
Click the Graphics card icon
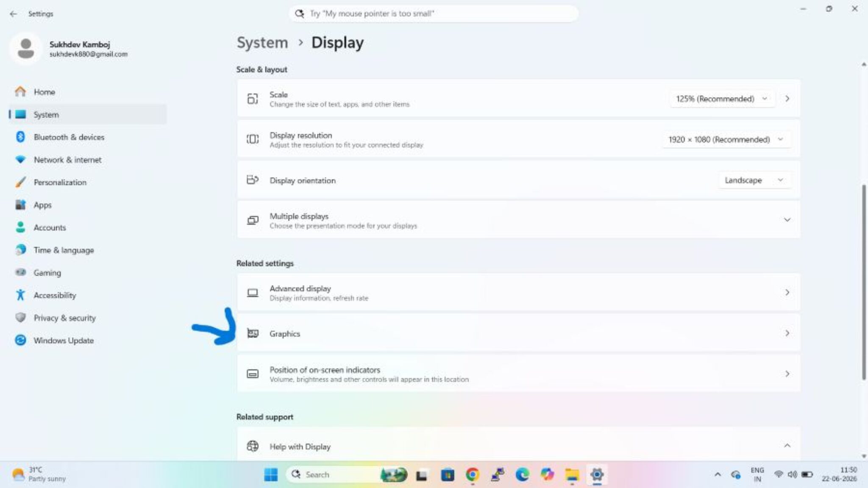(253, 333)
